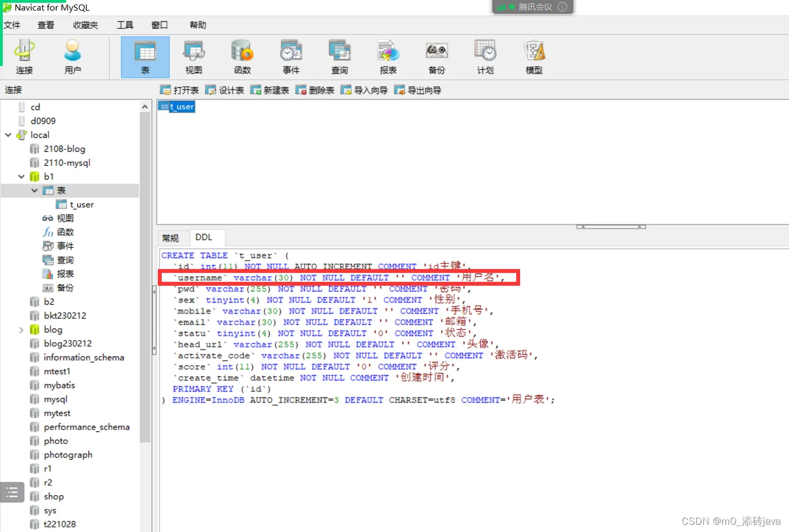The height and width of the screenshot is (532, 789).
Task: Click 导出向导 (Export Wizard) button
Action: [x=418, y=90]
